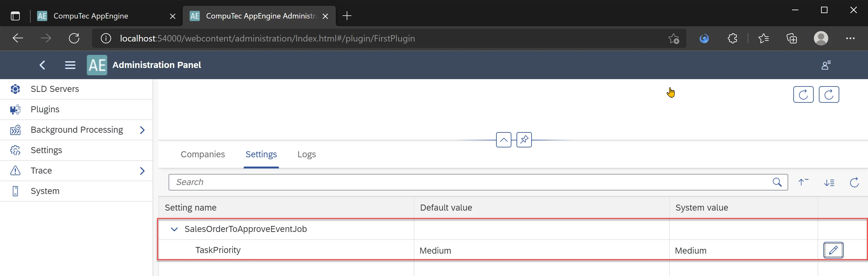Screen dimensions: 868x276
Task: Collapse all rows in the settings table
Action: coord(803,182)
